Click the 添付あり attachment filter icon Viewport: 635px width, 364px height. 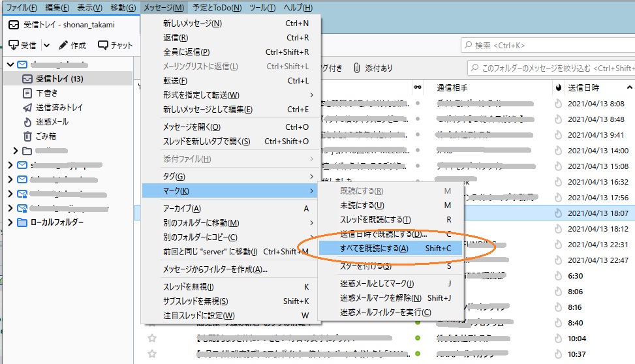357,68
